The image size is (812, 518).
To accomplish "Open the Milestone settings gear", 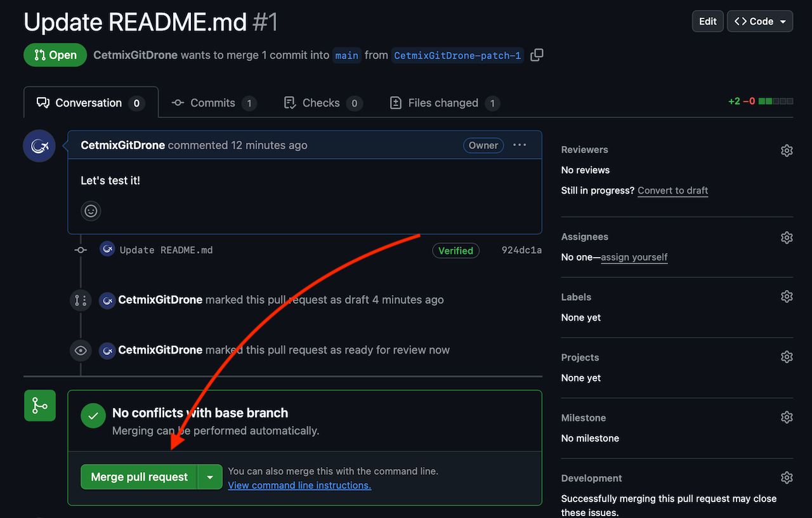I will (x=787, y=417).
